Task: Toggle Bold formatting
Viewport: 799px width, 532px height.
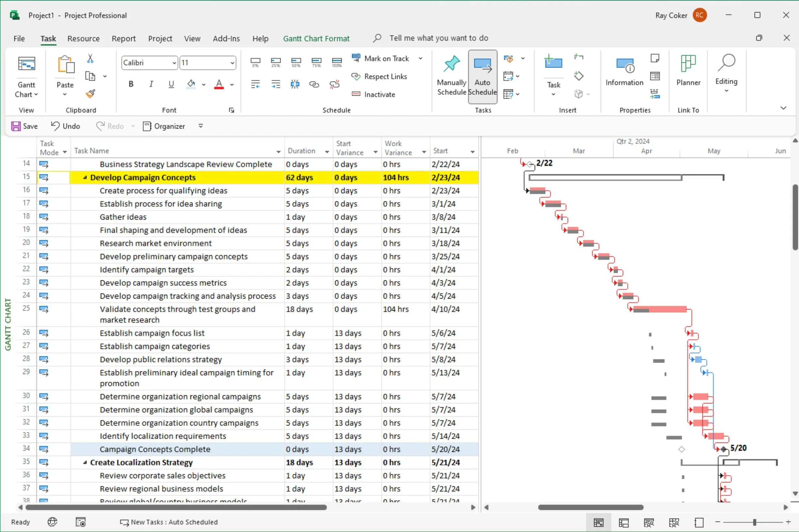Action: (131, 84)
